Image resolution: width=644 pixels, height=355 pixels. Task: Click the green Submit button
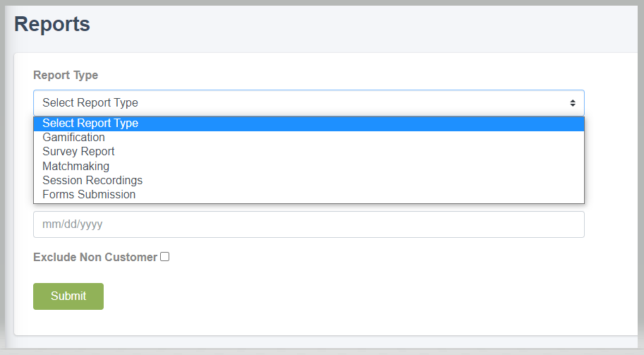(68, 296)
